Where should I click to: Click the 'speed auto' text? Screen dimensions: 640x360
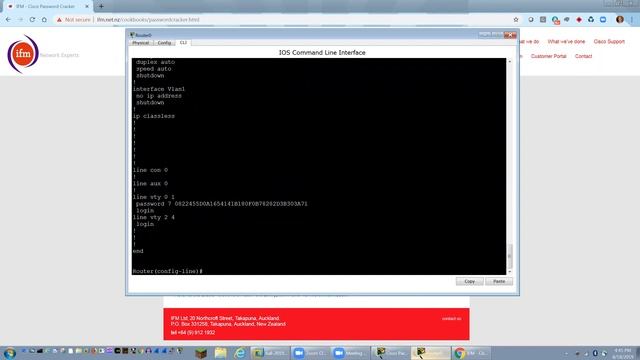tap(153, 69)
